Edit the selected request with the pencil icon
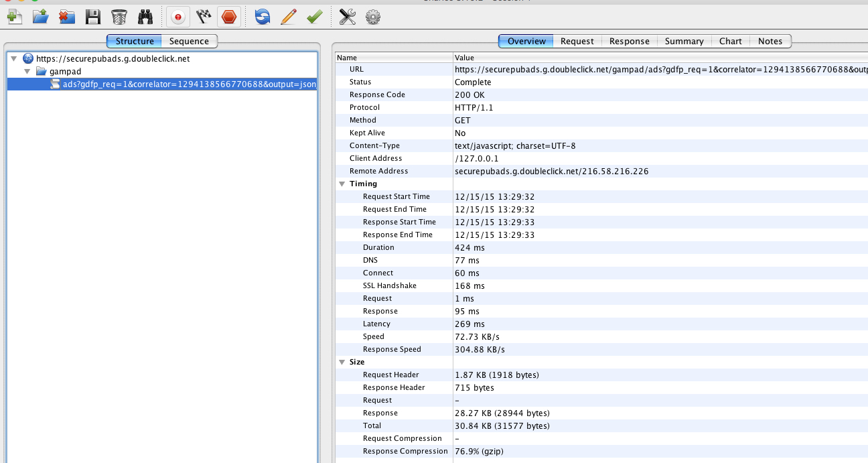 289,17
